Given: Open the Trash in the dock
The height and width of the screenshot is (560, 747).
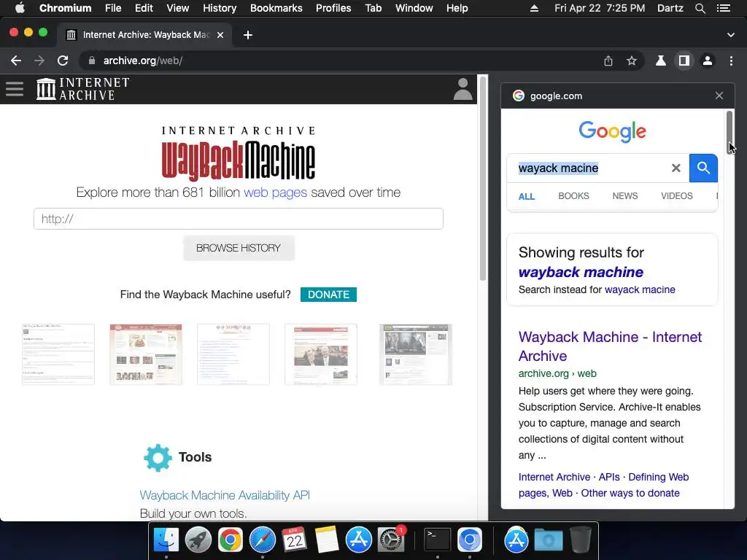Looking at the screenshot, I should pos(580,540).
